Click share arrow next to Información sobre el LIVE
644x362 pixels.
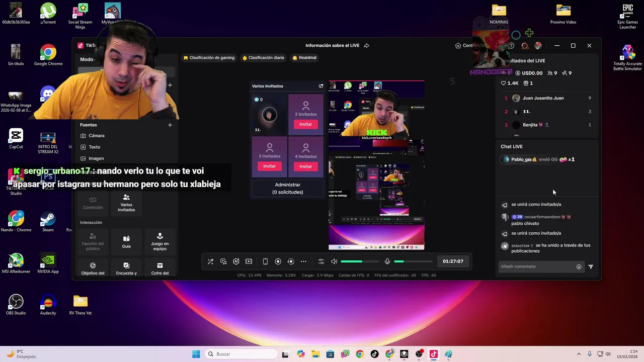[x=366, y=45]
